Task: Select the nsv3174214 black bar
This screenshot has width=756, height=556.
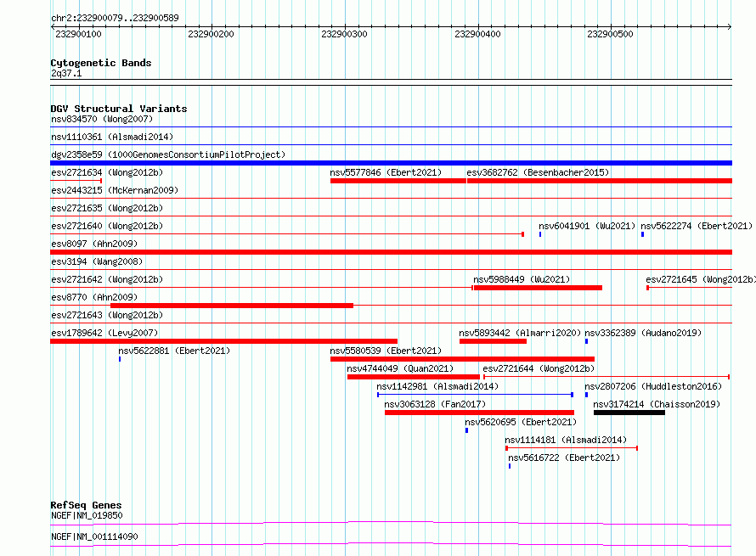Action: pos(629,413)
